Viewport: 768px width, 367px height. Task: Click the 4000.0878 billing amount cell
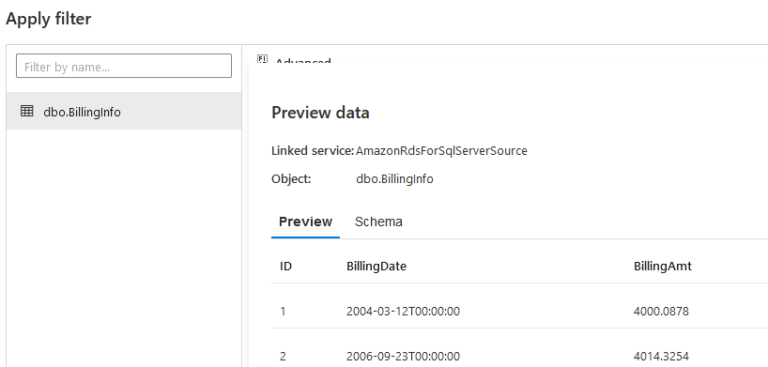click(x=661, y=311)
